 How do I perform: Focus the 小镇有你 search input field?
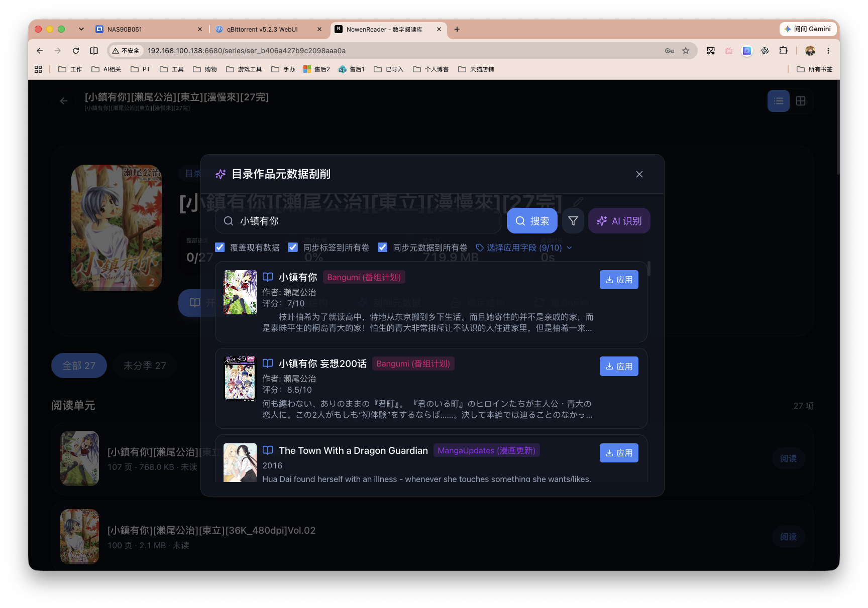coord(358,221)
